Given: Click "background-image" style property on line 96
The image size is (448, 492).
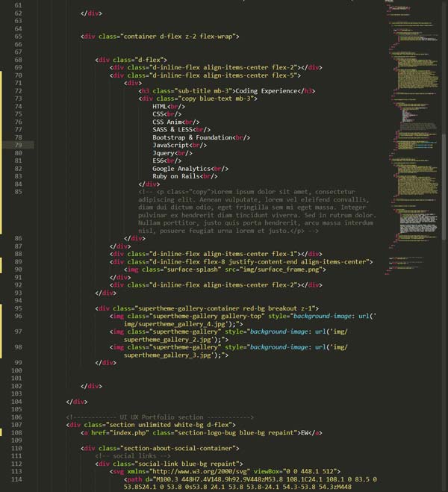Looking at the screenshot, I should point(323,316).
